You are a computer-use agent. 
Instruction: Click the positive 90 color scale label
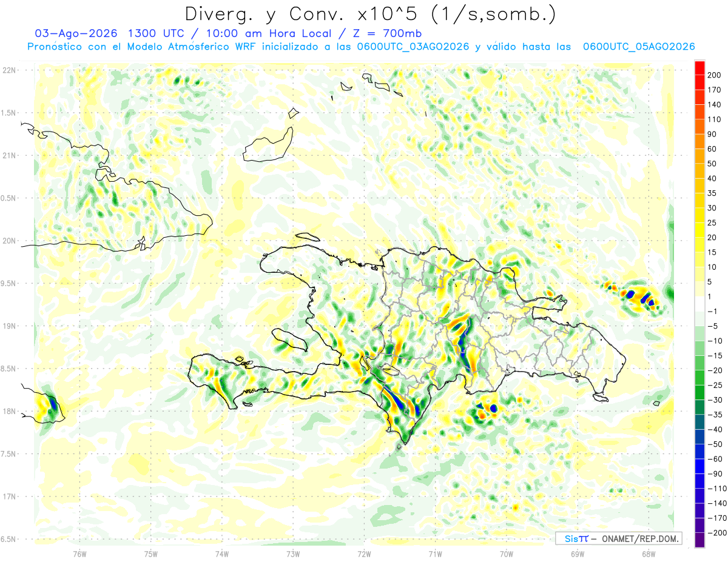[x=712, y=135]
